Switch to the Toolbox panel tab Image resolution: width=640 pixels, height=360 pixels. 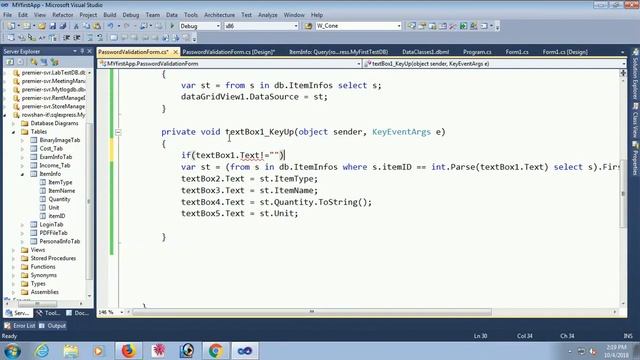tap(48, 313)
